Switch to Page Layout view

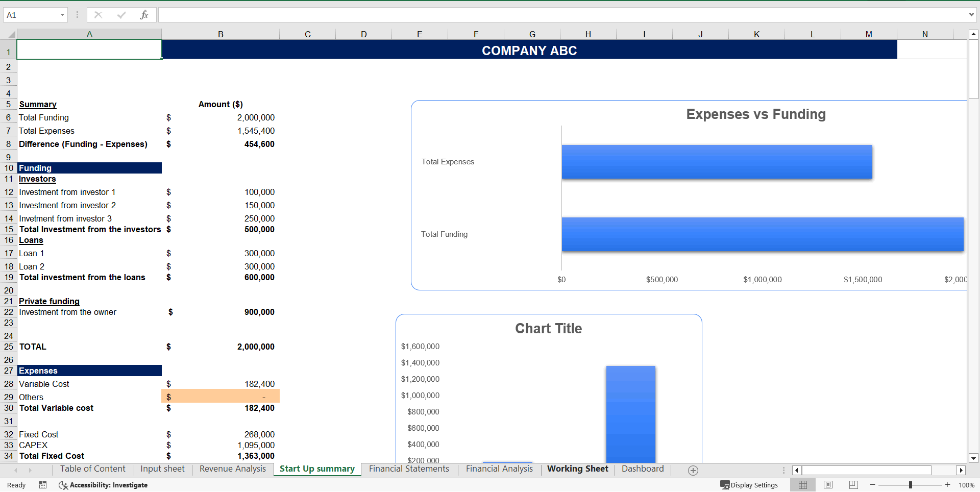pyautogui.click(x=828, y=485)
